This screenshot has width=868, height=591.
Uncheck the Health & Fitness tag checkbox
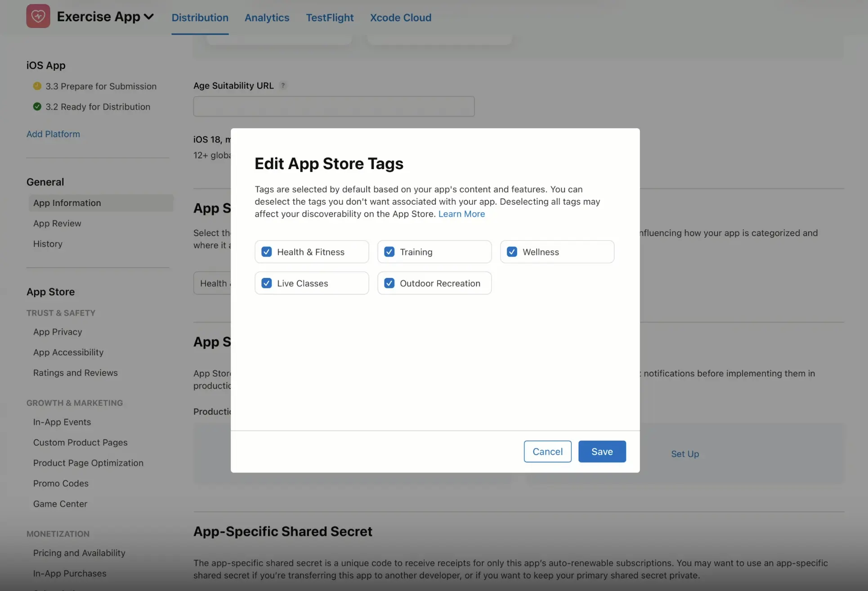tap(267, 252)
